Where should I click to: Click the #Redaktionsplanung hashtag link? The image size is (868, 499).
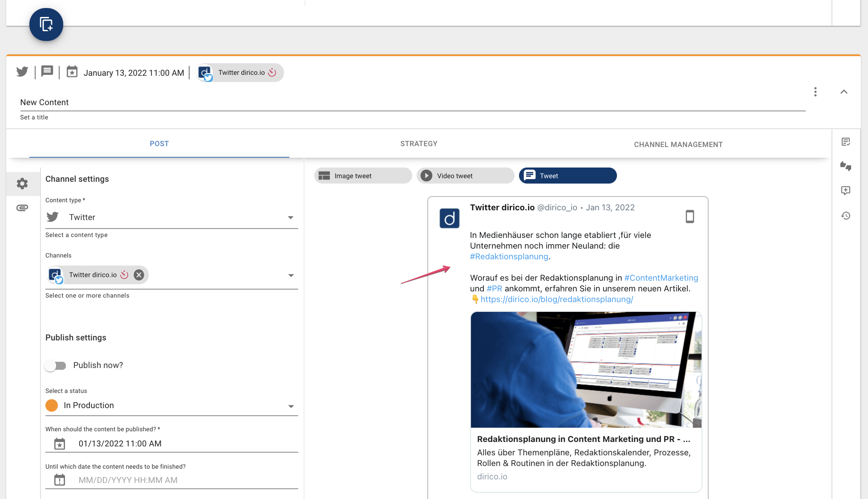coord(509,257)
